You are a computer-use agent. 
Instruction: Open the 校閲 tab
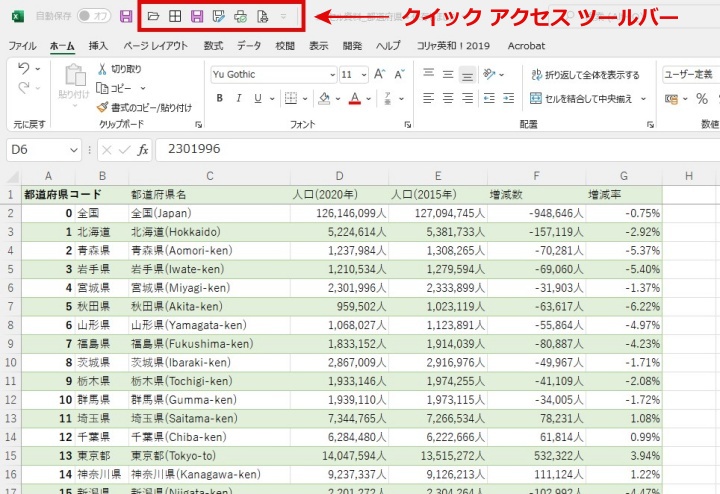point(285,45)
